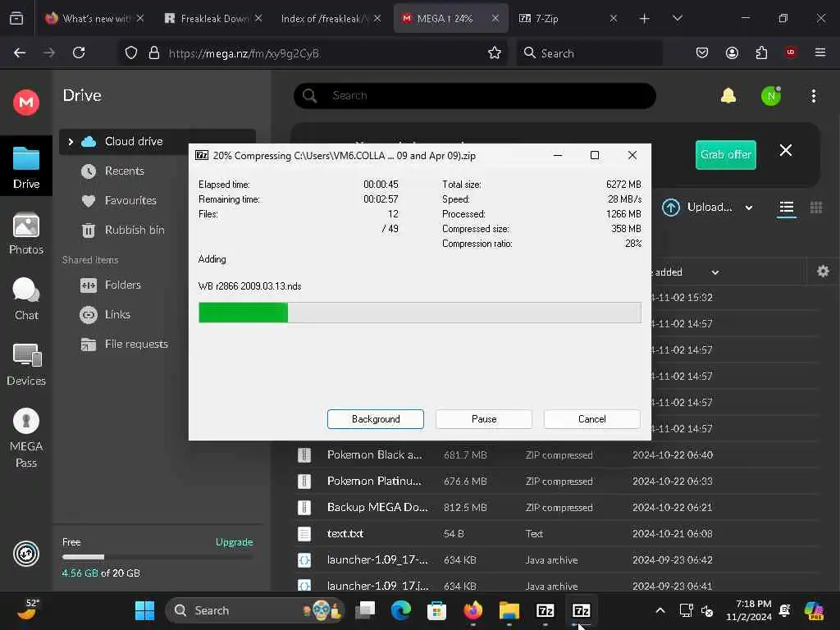Toggle date added sort order
This screenshot has height=630, width=840.
point(714,272)
